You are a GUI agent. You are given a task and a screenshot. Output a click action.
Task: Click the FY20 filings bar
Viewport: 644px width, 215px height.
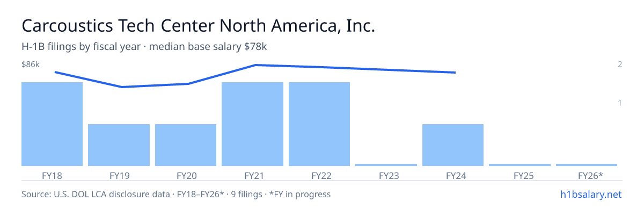[186, 145]
